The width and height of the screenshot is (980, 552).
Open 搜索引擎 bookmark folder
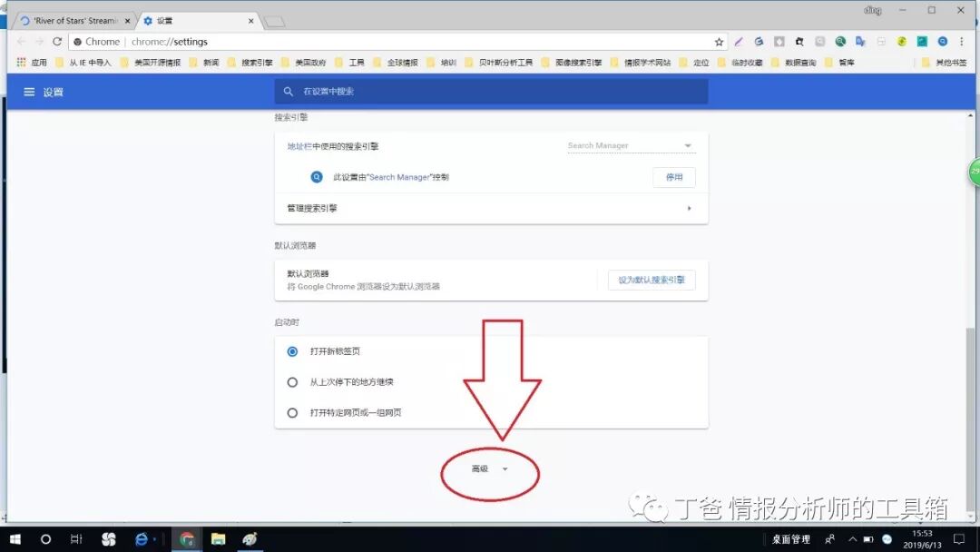(250, 63)
